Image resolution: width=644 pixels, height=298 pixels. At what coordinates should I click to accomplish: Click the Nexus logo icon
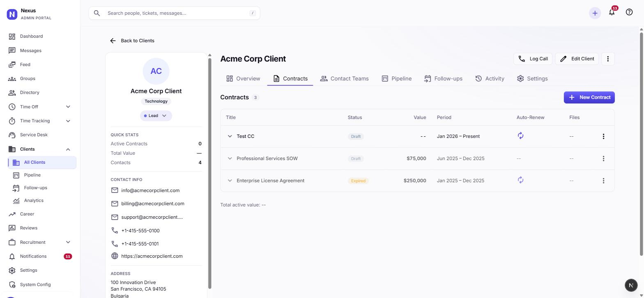point(12,14)
